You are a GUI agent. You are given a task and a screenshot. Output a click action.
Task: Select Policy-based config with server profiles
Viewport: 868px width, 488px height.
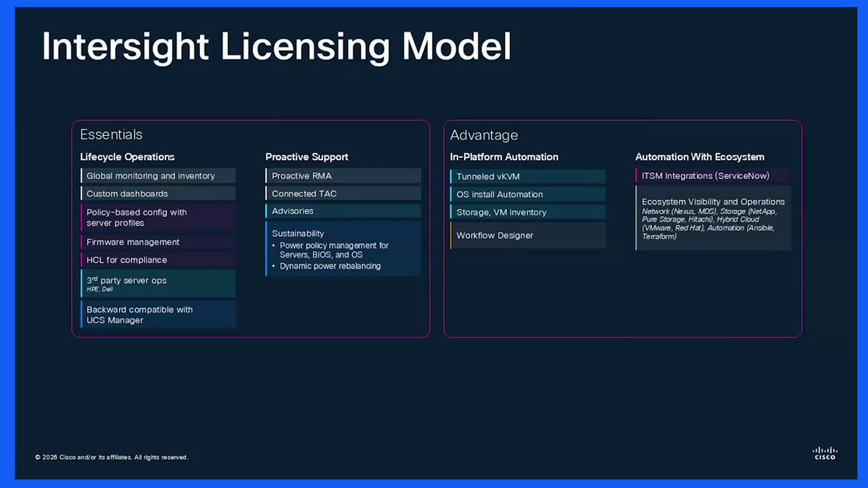(x=158, y=217)
